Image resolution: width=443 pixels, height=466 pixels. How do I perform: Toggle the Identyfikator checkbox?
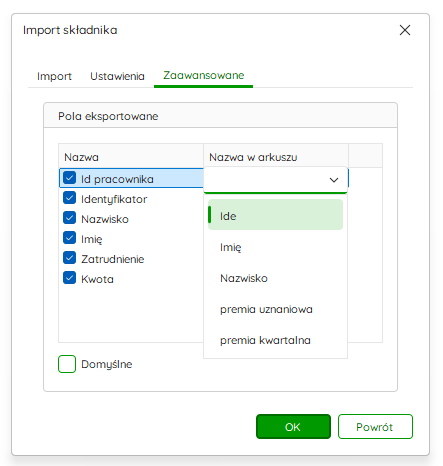coord(69,198)
